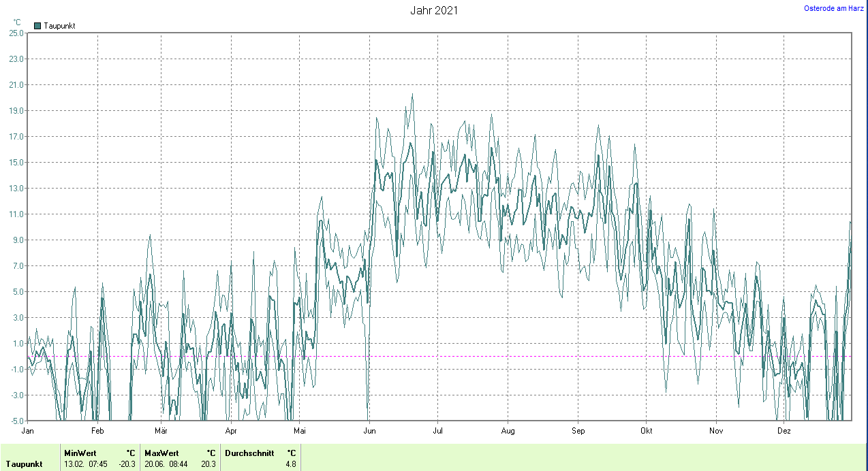Select the average value 4.8 cell
This screenshot has width=868, height=471.
click(x=290, y=464)
